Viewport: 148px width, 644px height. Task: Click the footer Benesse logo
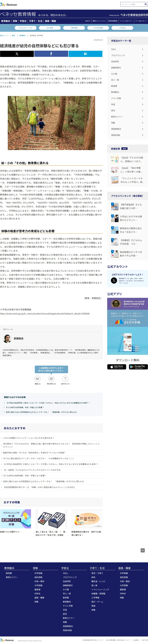coord(7,640)
